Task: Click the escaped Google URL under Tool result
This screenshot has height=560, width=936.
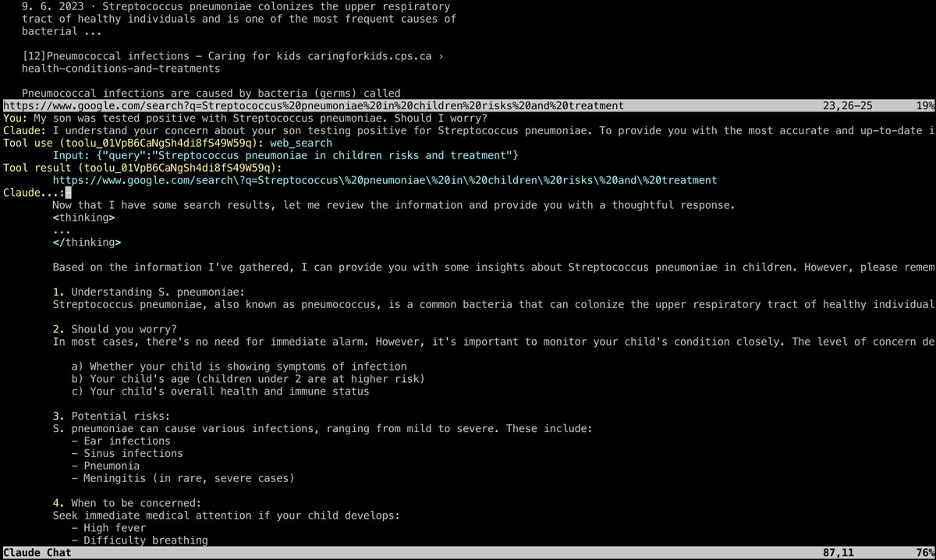Action: (x=385, y=180)
